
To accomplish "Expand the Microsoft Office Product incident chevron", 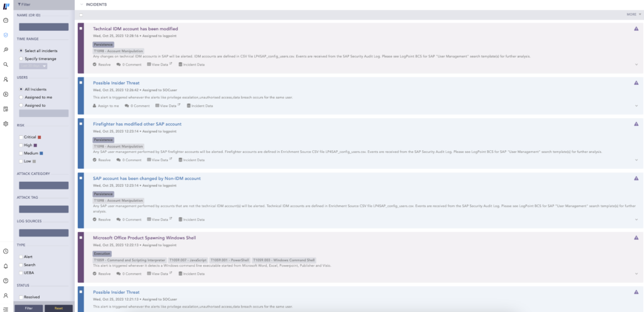I will point(636,274).
